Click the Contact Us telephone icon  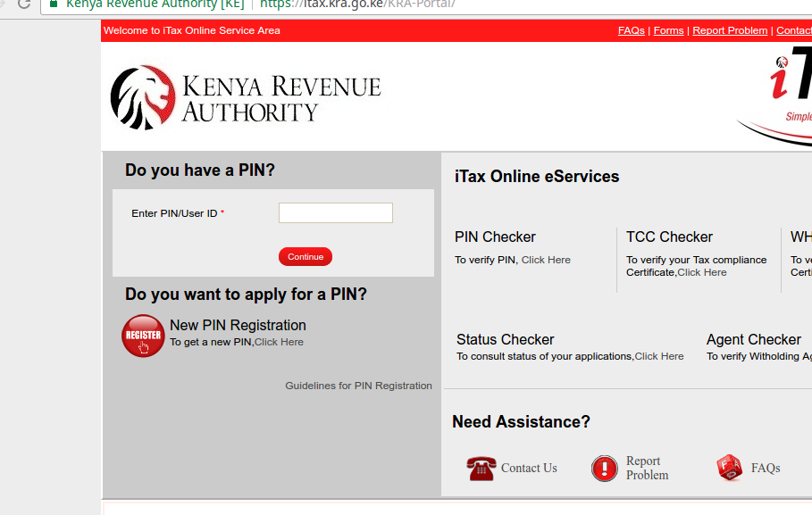(x=481, y=468)
